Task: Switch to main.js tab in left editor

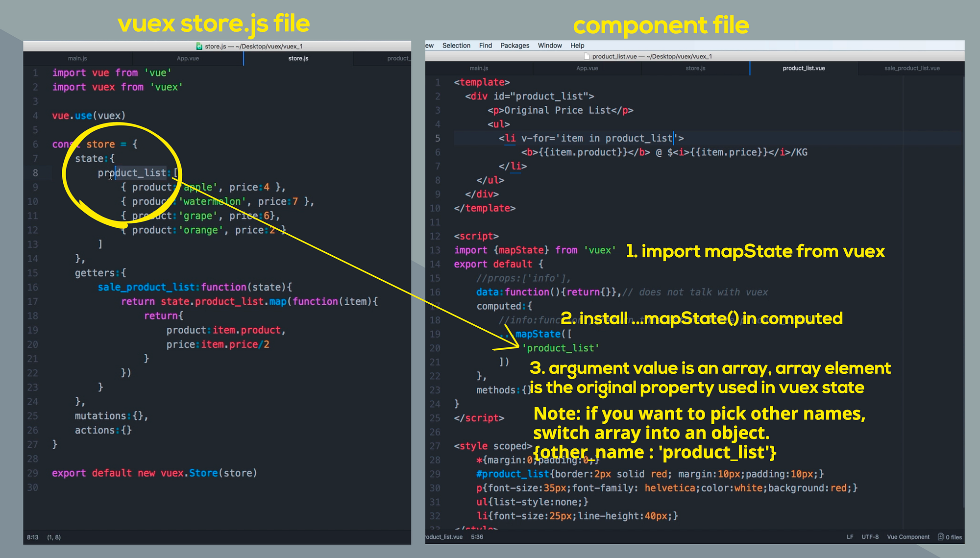Action: point(77,58)
